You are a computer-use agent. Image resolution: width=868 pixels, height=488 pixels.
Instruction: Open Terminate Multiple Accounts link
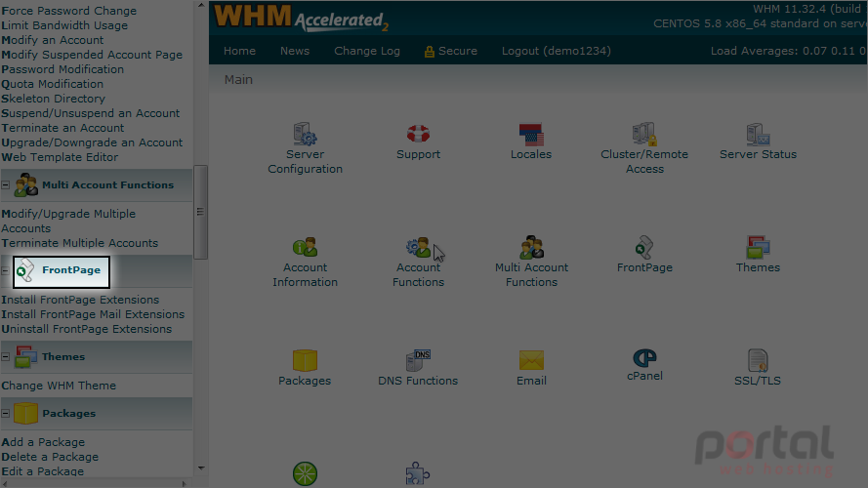[79, 243]
